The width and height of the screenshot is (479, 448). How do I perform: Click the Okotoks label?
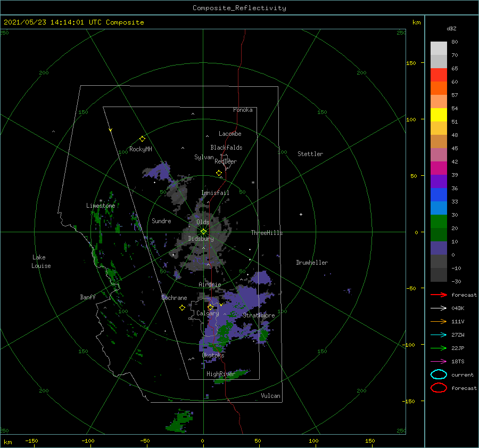pyautogui.click(x=213, y=356)
